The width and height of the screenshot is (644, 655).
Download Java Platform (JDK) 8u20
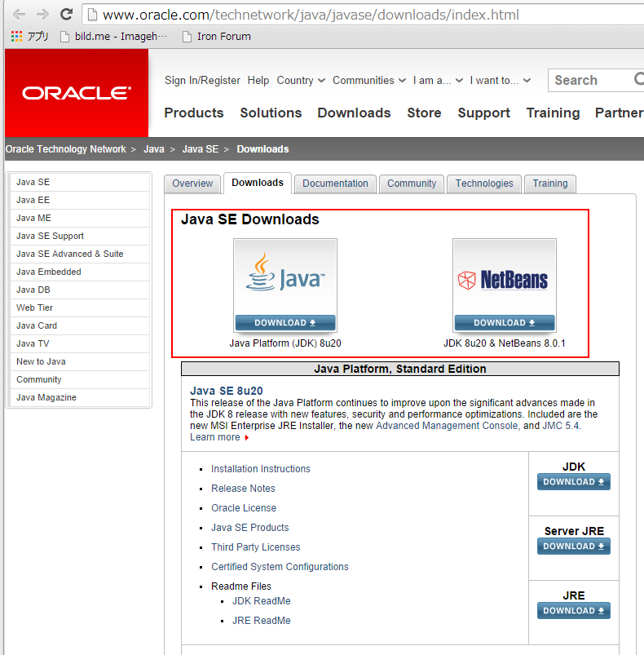coord(285,323)
